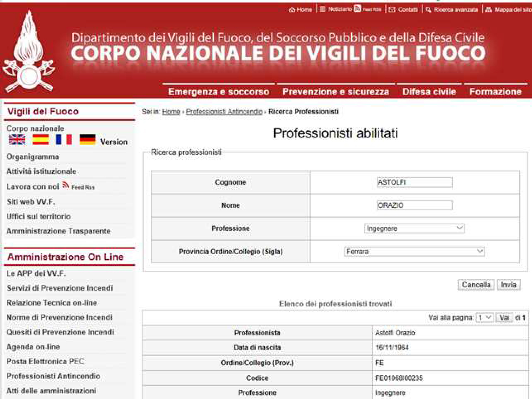
Task: Open Professionisti Antincendio sidebar link
Action: [x=53, y=376]
